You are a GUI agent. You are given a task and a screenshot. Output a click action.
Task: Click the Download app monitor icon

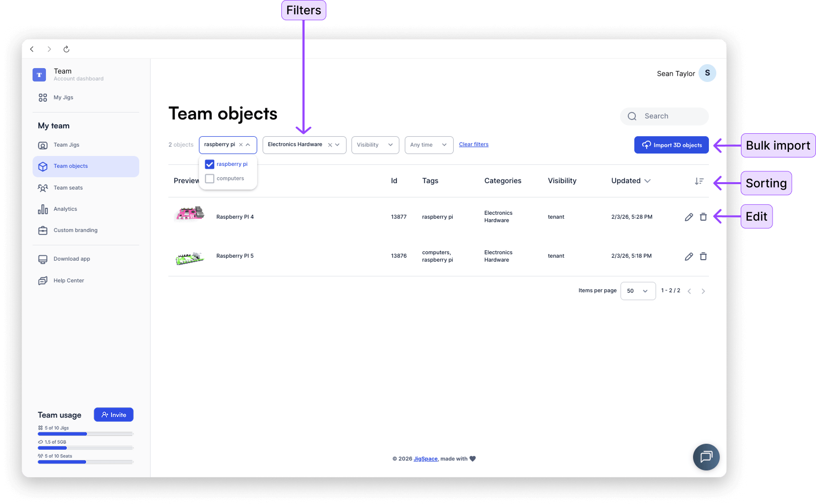coord(43,259)
